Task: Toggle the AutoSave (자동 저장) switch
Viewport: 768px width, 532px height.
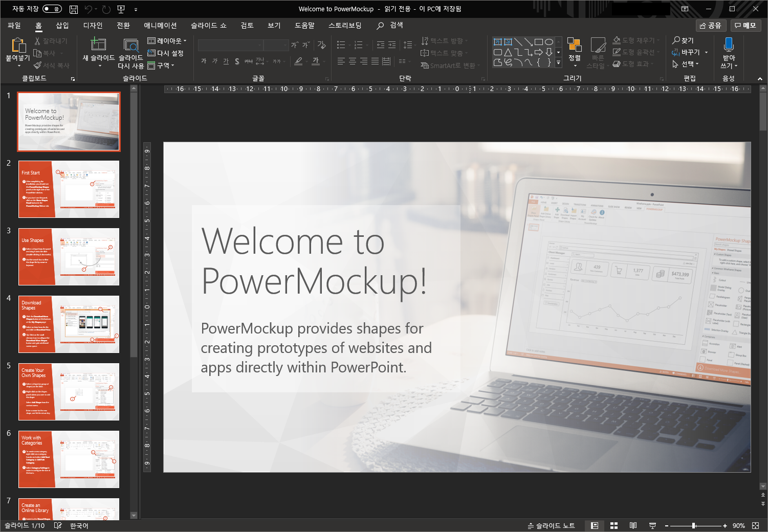Action: [52, 9]
